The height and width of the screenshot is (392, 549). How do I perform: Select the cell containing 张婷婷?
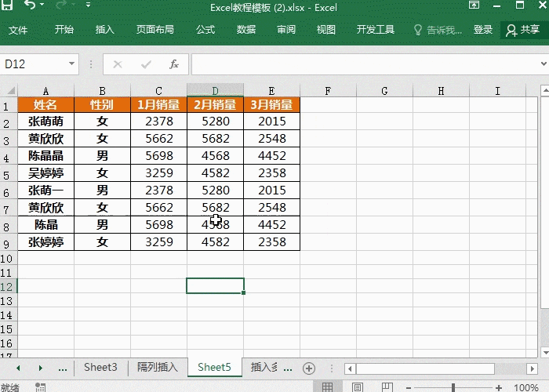point(45,241)
